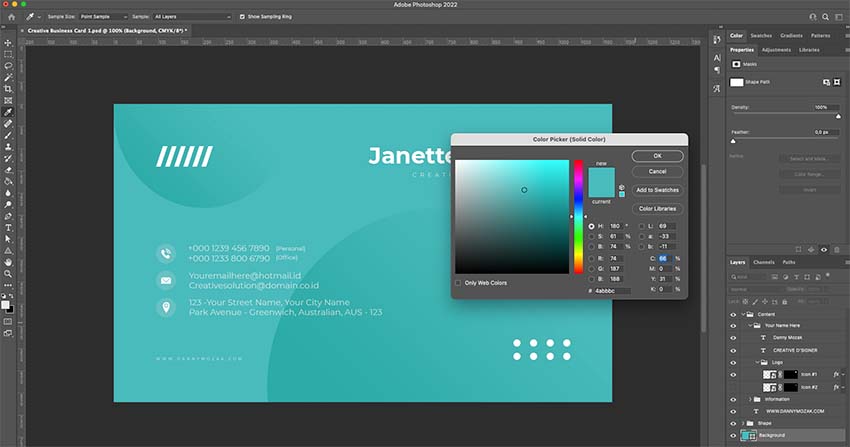
Task: Select the Magic Wand tool
Action: point(8,77)
